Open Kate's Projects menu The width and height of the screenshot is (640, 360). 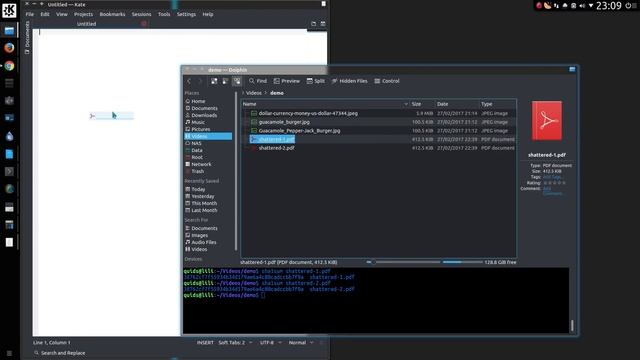83,14
